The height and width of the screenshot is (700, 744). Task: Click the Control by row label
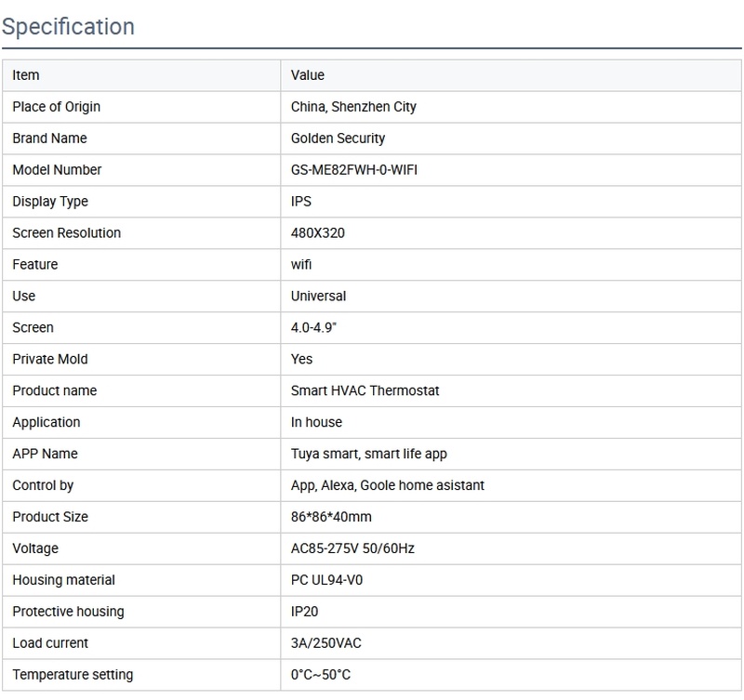tap(43, 485)
